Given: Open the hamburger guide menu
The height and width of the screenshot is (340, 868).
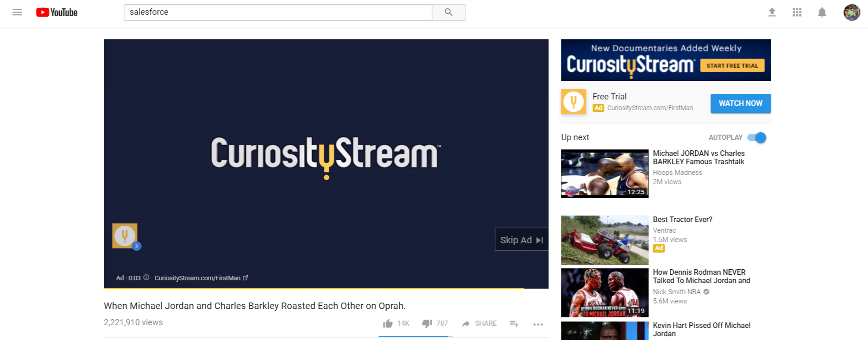Looking at the screenshot, I should (x=17, y=12).
